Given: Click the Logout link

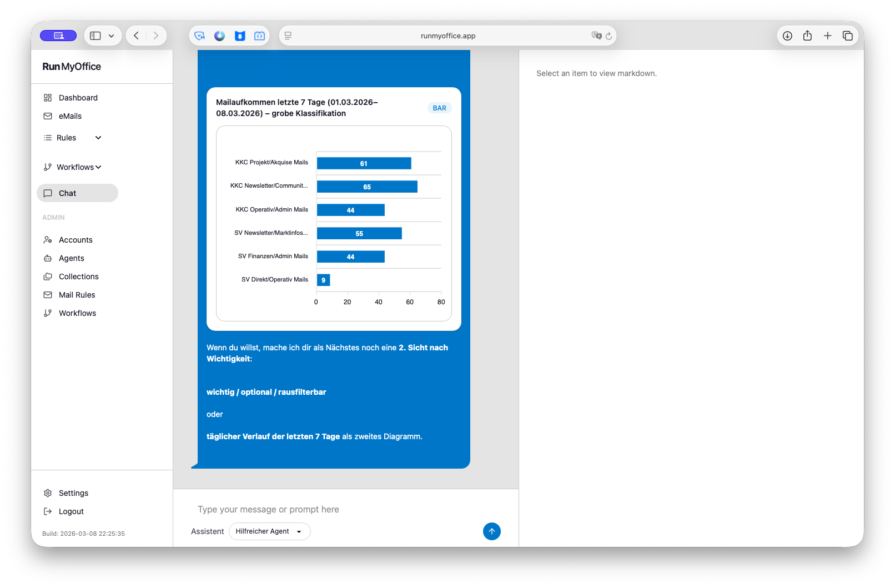Looking at the screenshot, I should point(71,511).
